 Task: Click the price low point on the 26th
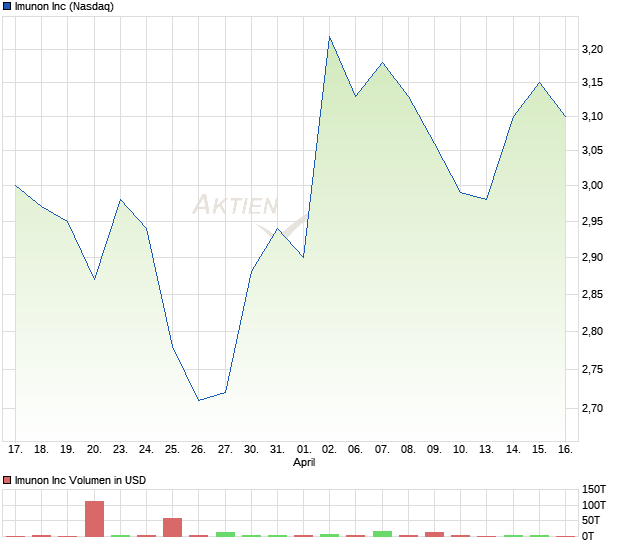tap(198, 400)
